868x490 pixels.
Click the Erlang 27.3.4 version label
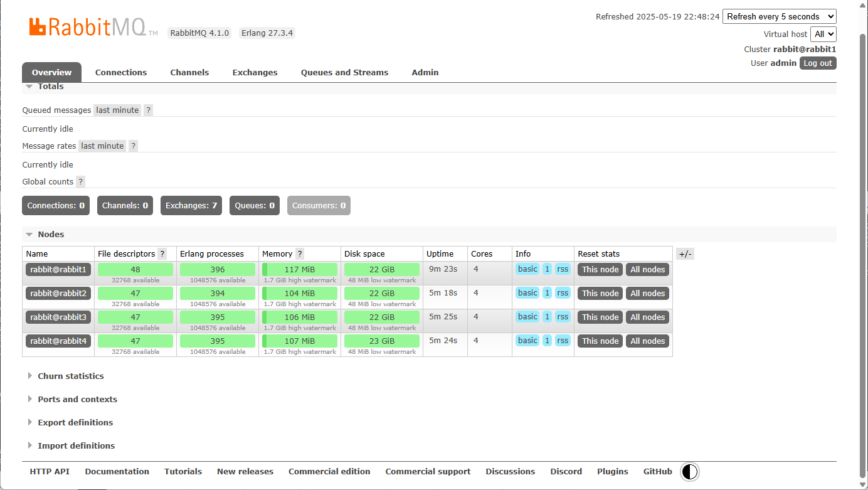pos(267,33)
